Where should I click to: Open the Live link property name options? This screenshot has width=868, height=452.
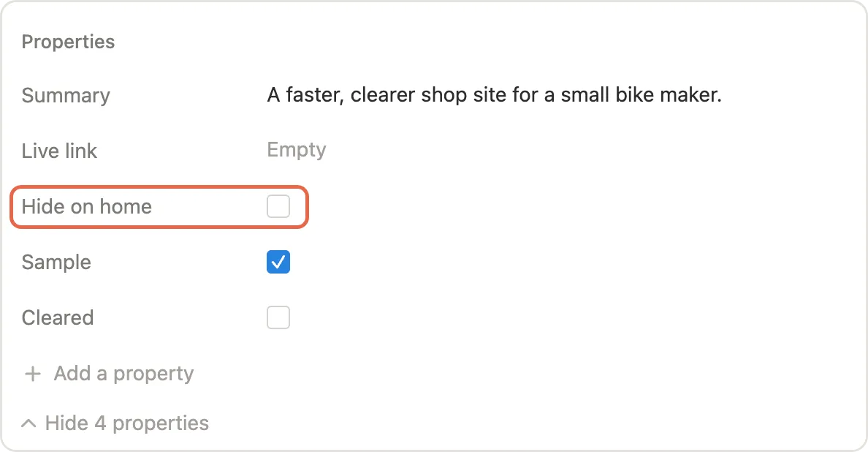(59, 151)
